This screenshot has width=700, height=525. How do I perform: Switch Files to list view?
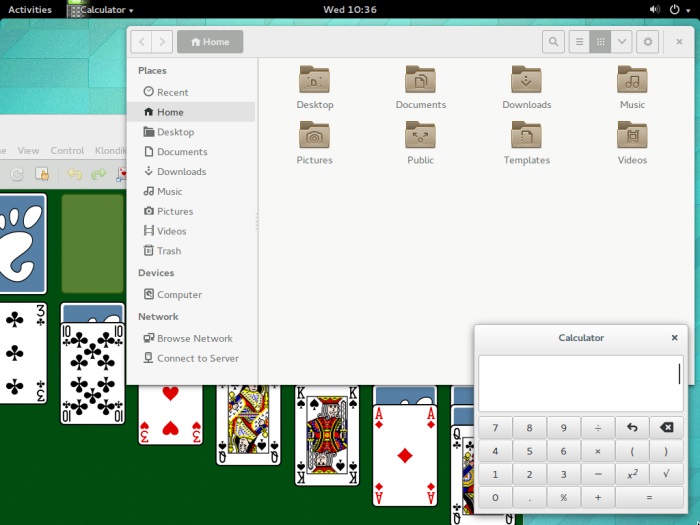pos(579,42)
